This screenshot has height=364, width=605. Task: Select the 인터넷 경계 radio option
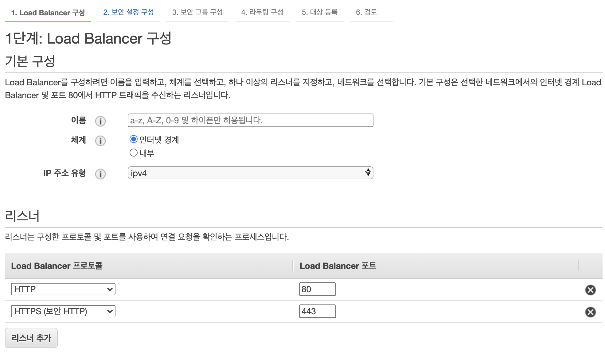(x=133, y=139)
